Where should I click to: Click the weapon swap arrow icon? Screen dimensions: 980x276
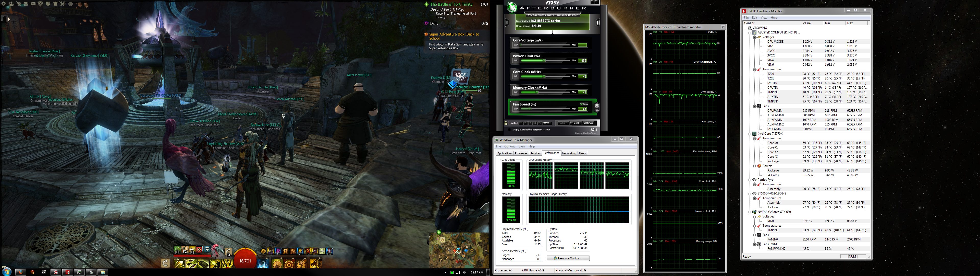pos(165,263)
